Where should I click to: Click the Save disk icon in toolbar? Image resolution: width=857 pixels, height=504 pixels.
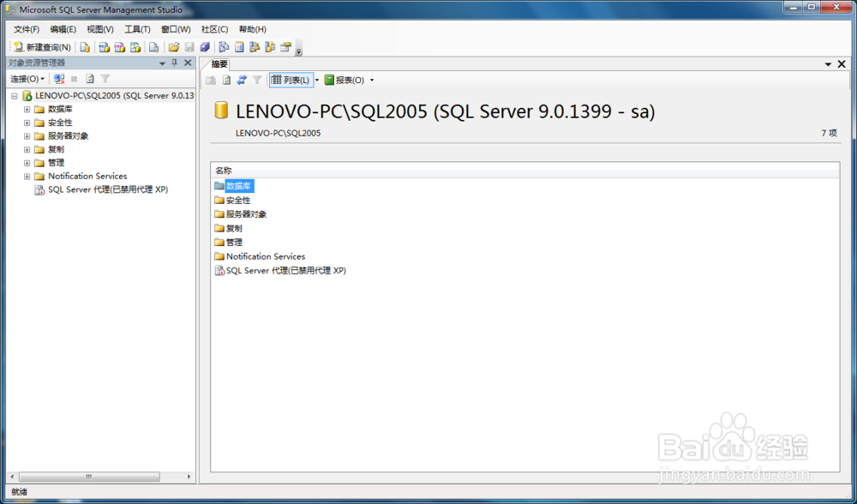tap(189, 47)
